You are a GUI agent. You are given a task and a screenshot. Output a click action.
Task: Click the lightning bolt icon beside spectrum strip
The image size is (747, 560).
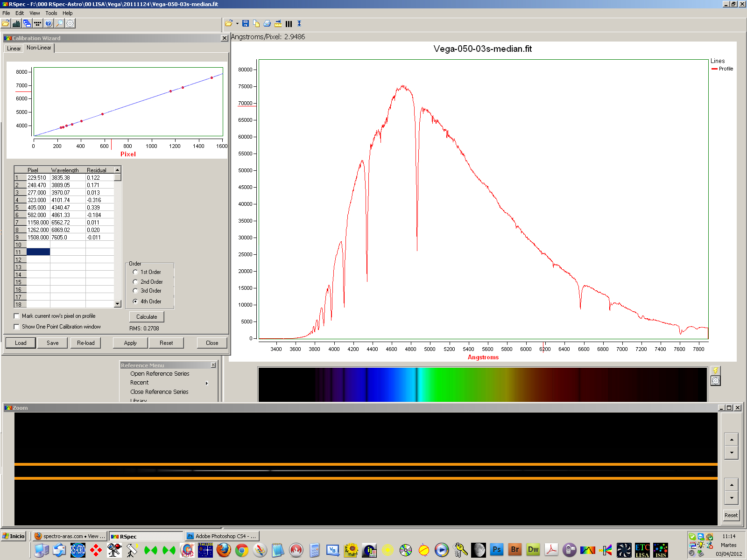[x=715, y=371]
